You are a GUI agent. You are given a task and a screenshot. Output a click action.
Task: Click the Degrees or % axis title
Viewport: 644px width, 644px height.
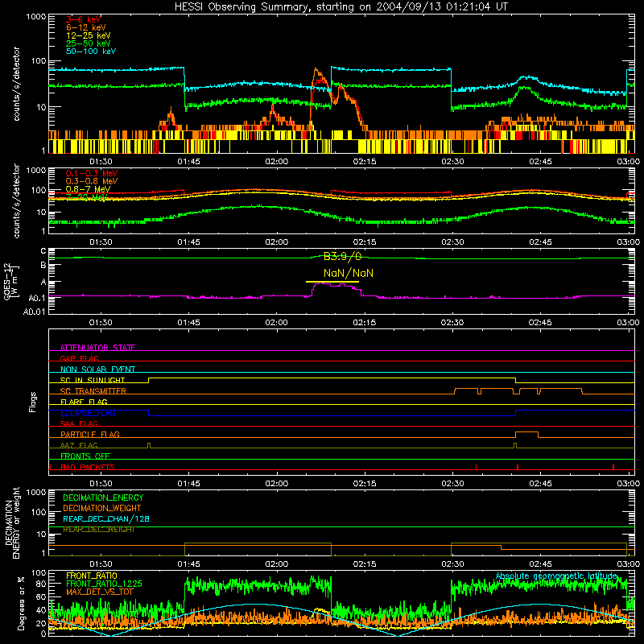pos(21,603)
